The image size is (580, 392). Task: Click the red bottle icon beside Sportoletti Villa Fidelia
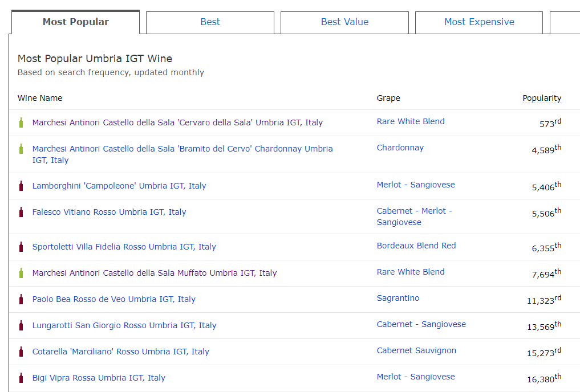point(21,247)
